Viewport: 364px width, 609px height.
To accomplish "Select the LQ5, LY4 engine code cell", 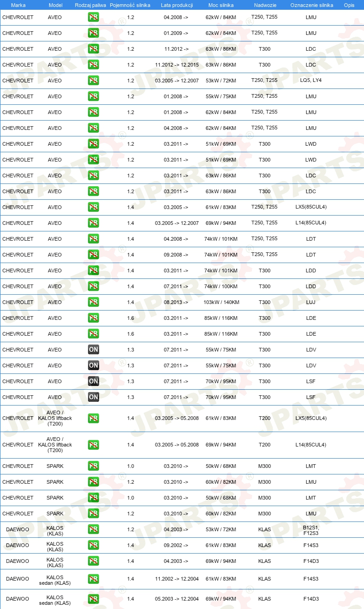I will [x=311, y=81].
